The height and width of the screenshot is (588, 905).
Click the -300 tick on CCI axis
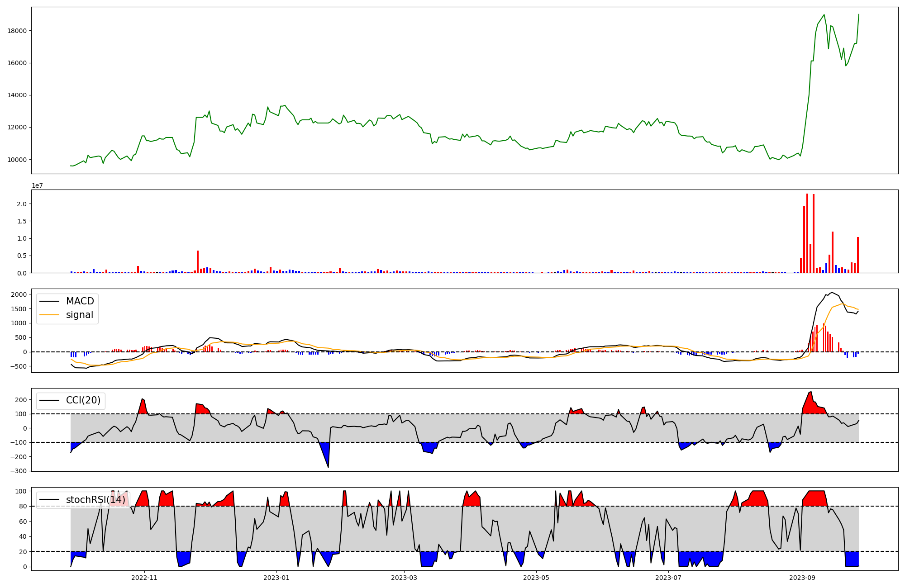coord(19,471)
